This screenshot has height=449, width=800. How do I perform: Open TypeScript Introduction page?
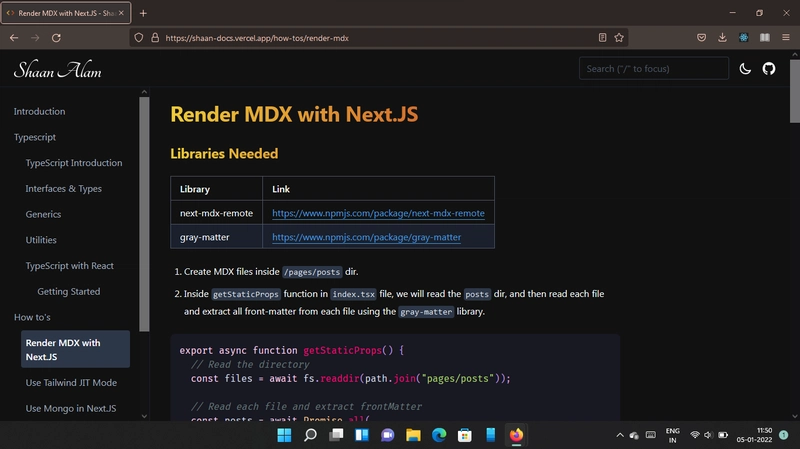click(x=74, y=163)
